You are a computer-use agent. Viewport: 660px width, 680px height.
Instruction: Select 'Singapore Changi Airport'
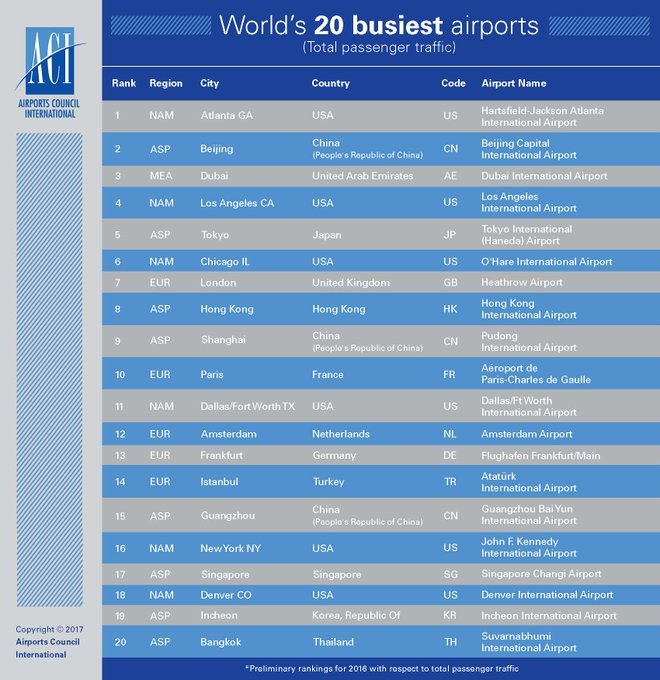pyautogui.click(x=541, y=574)
